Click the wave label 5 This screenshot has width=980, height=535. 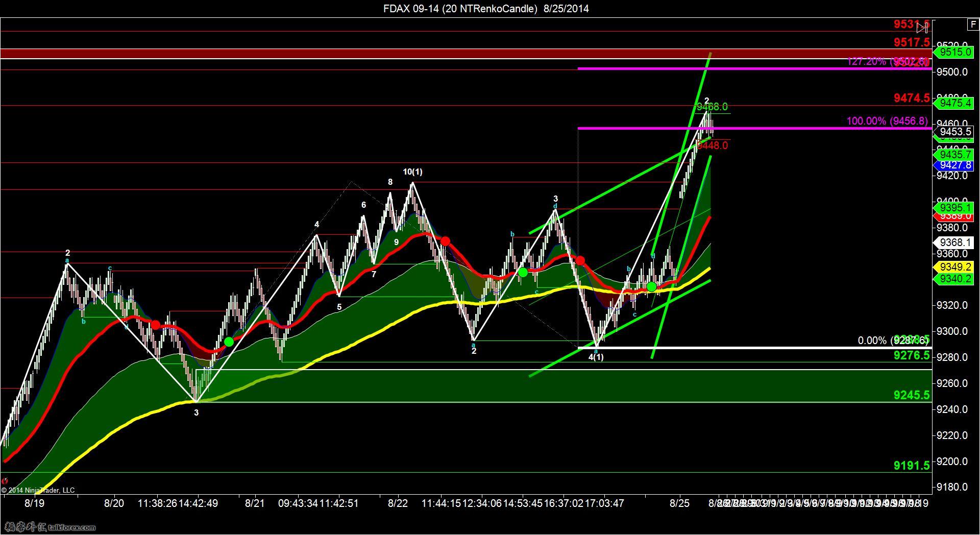tap(339, 307)
